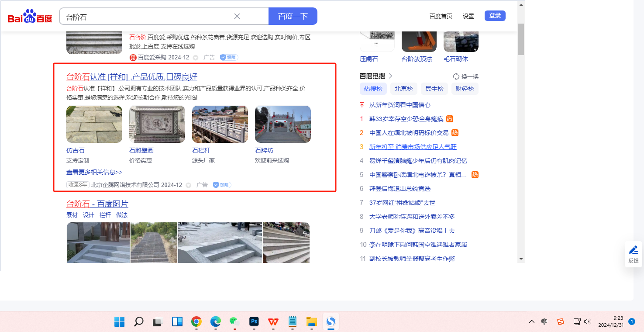Image resolution: width=644 pixels, height=332 pixels.
Task: Open the taskbar clock showing 9:23
Action: coord(610,322)
